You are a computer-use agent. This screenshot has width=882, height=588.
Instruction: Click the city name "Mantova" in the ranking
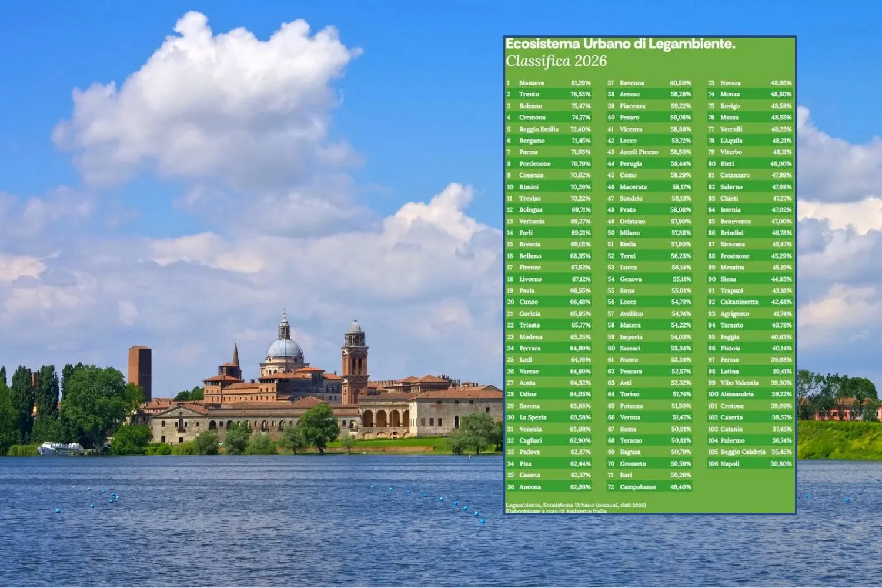pos(532,83)
